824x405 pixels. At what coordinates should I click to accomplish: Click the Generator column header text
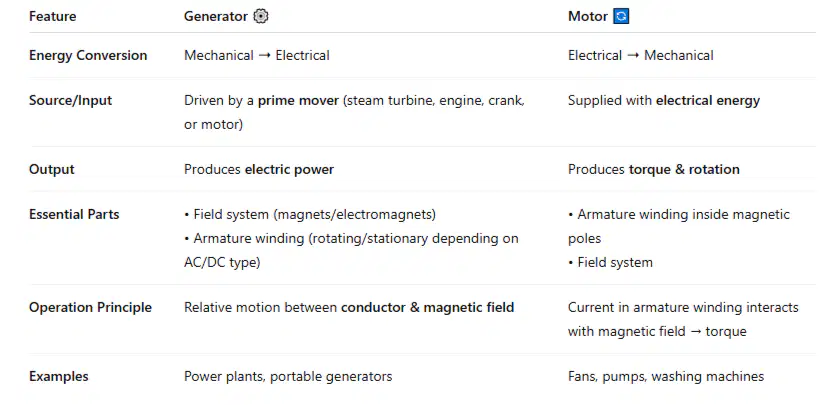click(x=215, y=16)
